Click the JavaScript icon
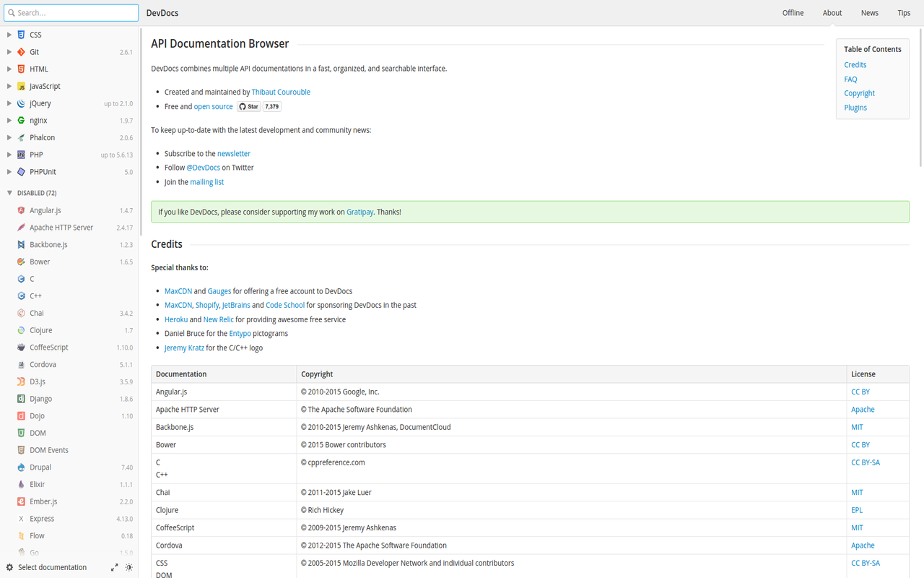Screen dimensions: 924x578 [21, 86]
